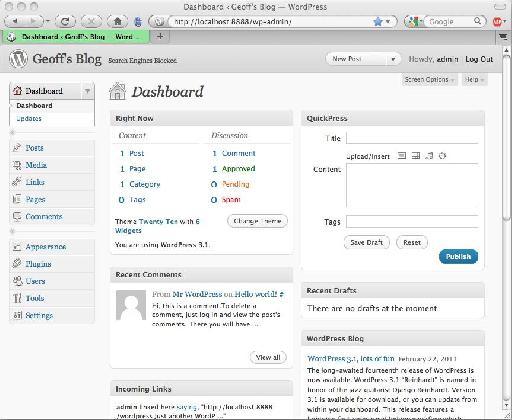Open the Help dropdown tab
Image resolution: width=512 pixels, height=420 pixels.
[474, 80]
